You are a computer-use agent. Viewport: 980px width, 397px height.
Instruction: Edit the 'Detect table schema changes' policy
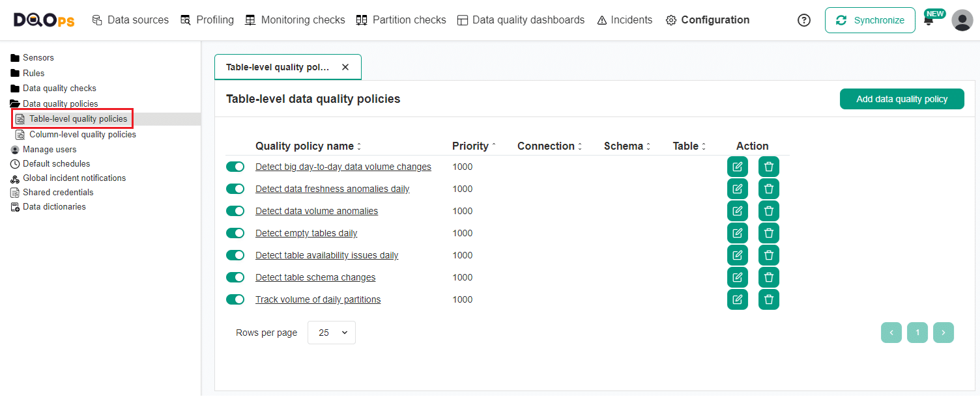pos(738,277)
